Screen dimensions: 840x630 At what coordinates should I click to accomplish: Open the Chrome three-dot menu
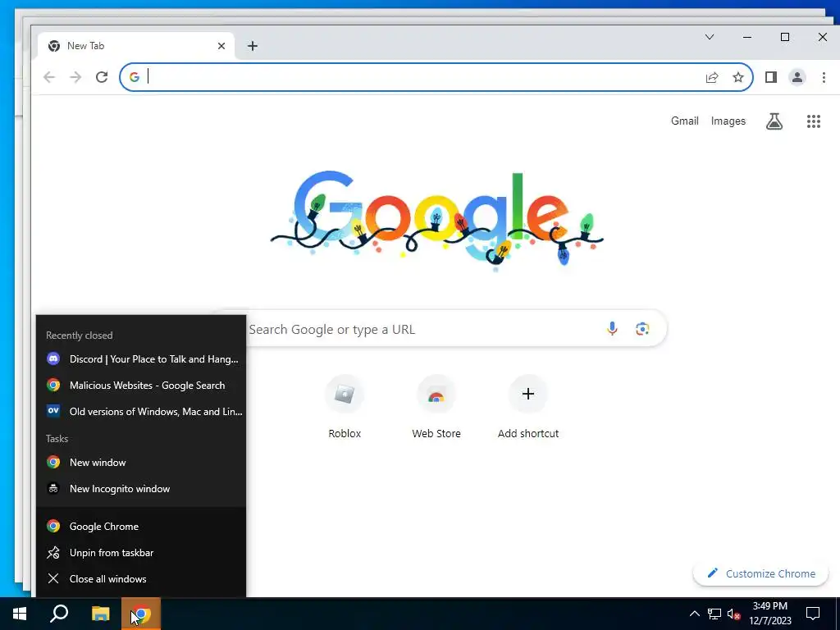824,77
